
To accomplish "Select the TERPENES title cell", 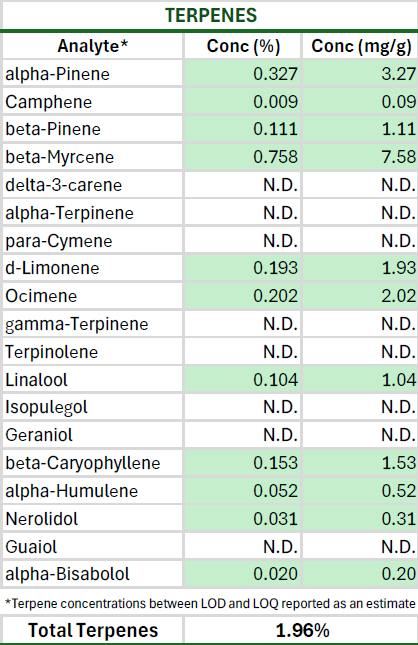I will tap(210, 15).
